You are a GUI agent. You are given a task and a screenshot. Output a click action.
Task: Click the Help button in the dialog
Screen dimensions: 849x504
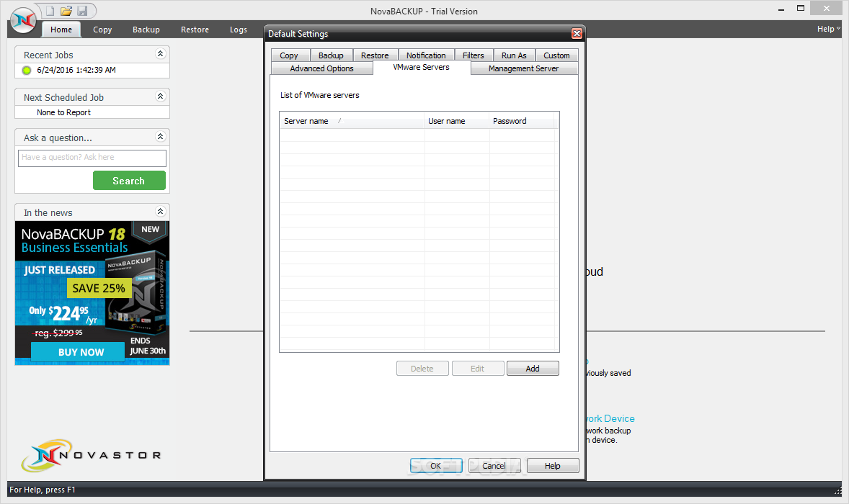point(552,466)
